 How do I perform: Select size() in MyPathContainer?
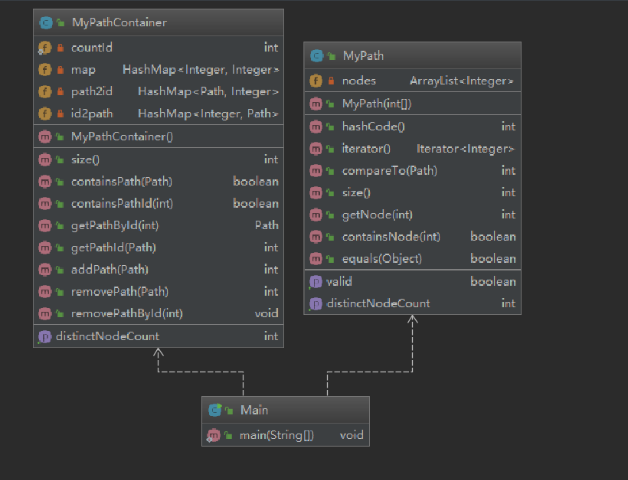pos(85,159)
